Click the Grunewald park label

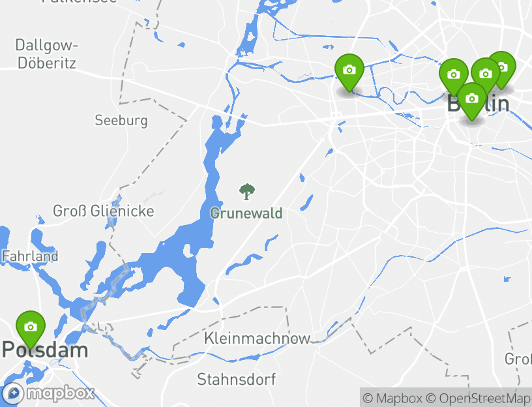(246, 213)
